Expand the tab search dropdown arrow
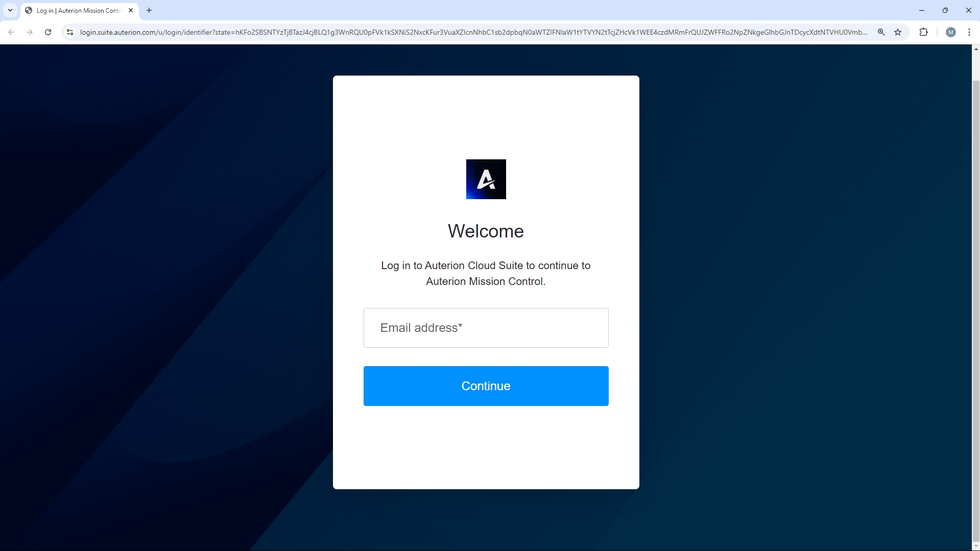The image size is (980, 551). 10,10
